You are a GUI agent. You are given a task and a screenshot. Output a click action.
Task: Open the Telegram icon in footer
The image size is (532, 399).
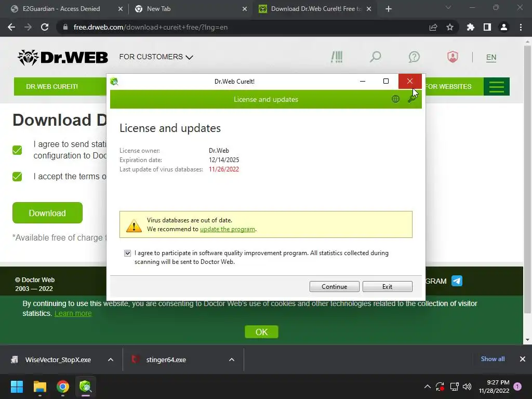tap(457, 281)
